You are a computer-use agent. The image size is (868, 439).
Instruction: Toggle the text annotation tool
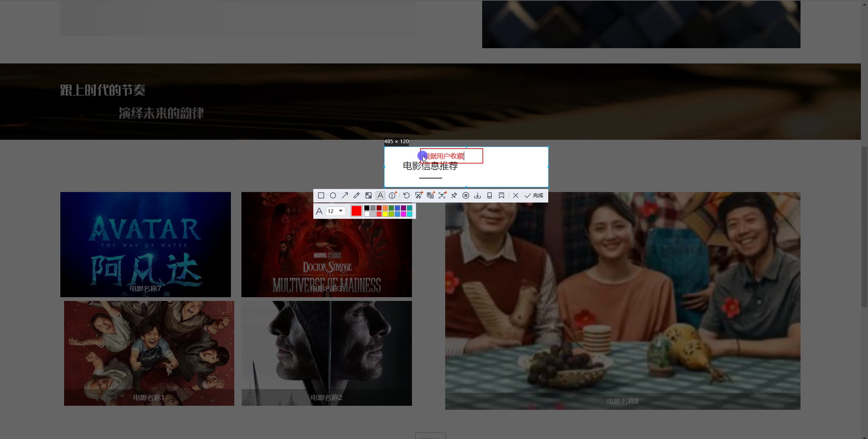(x=380, y=195)
